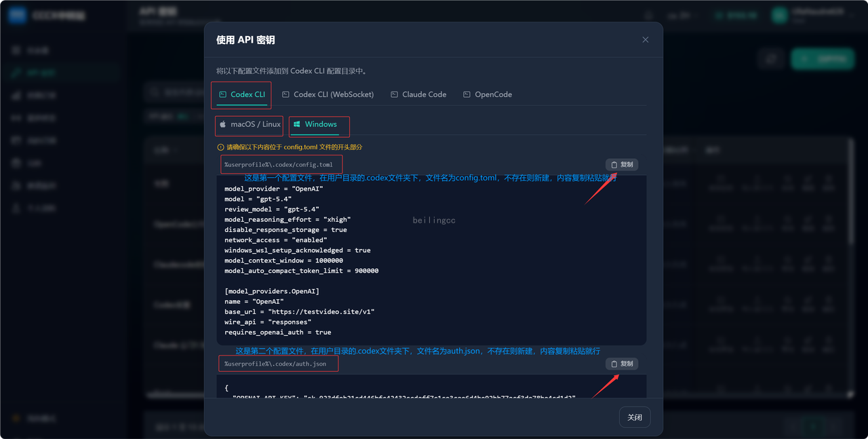The image size is (868, 439).
Task: Click the [model_providers.OpenAI] section header line
Action: 272,291
